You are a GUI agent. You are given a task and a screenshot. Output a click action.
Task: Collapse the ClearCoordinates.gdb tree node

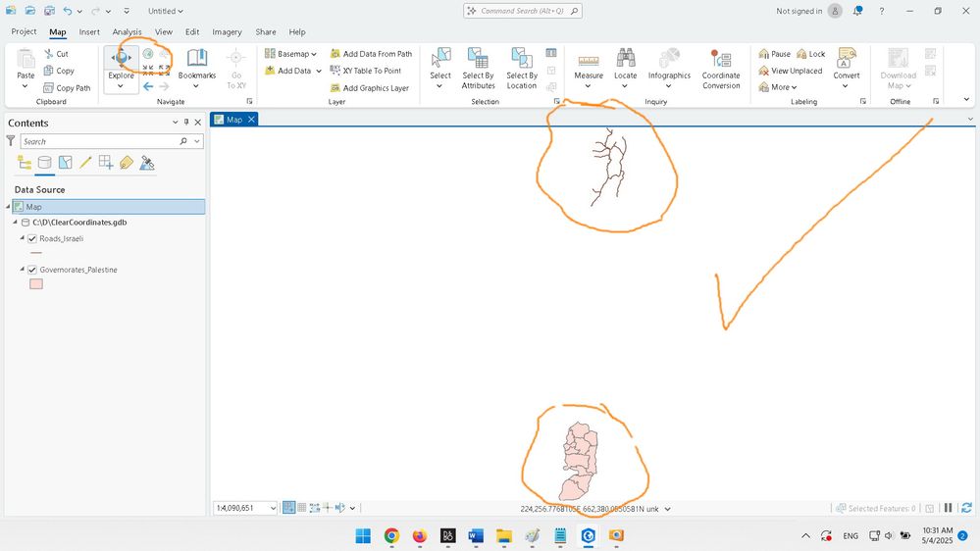pyautogui.click(x=15, y=222)
